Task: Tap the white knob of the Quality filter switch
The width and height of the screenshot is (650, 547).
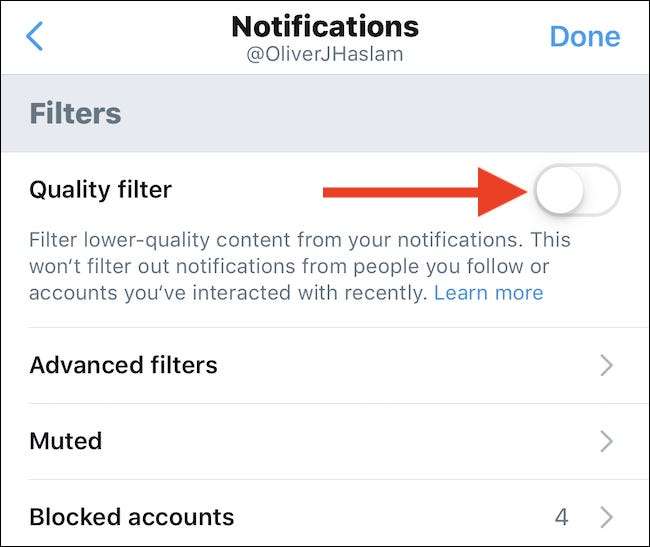Action: coord(559,190)
